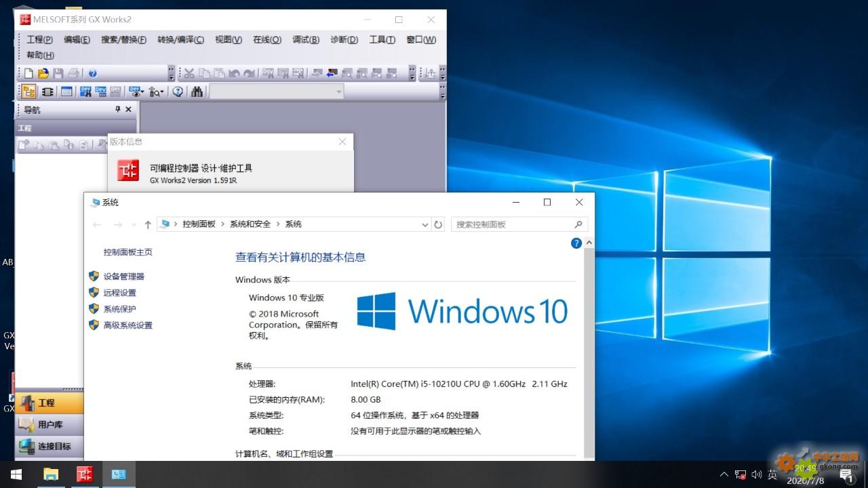This screenshot has width=868, height=488.
Task: Select the 工程 navigation tab
Action: point(49,403)
